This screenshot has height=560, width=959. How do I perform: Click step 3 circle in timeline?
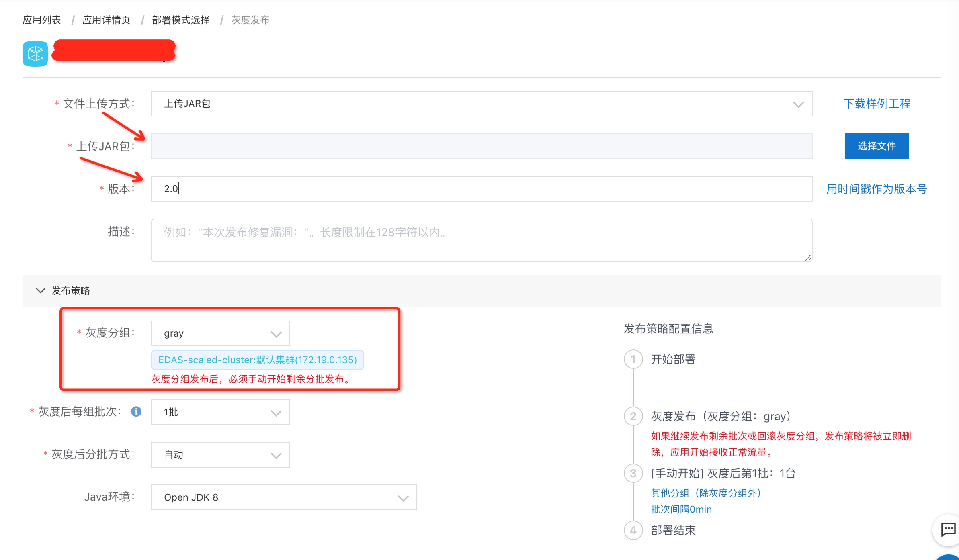[x=633, y=473]
